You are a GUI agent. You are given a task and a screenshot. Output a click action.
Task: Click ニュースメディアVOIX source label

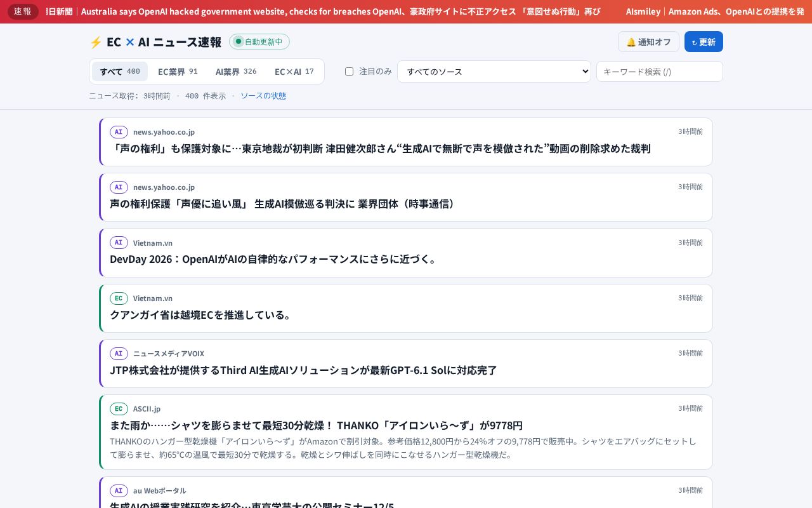[169, 353]
